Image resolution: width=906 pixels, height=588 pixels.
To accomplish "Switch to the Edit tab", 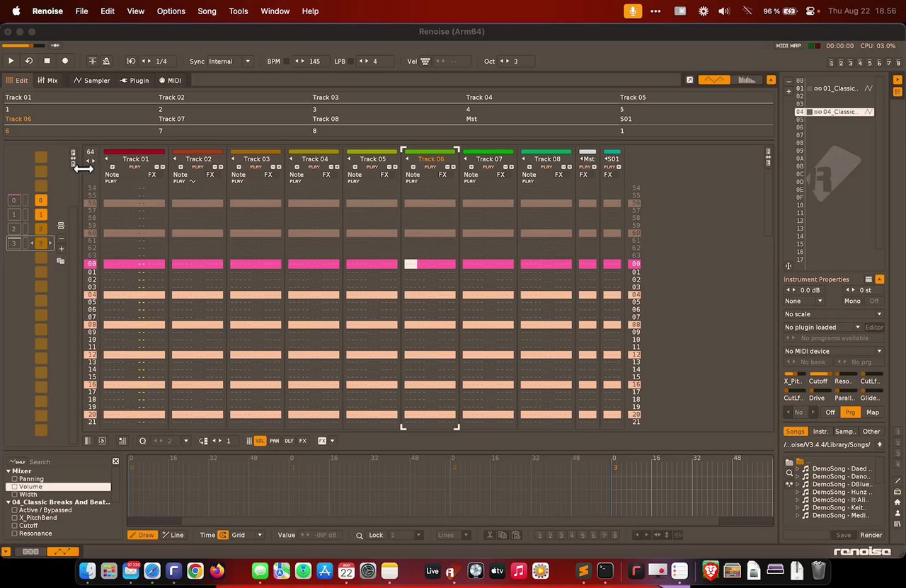I will pyautogui.click(x=17, y=81).
